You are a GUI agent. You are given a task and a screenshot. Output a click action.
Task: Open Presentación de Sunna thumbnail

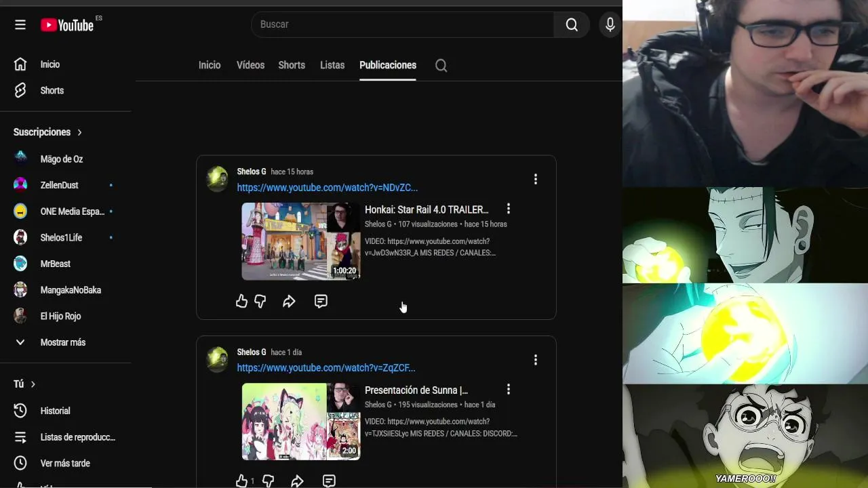coord(301,422)
